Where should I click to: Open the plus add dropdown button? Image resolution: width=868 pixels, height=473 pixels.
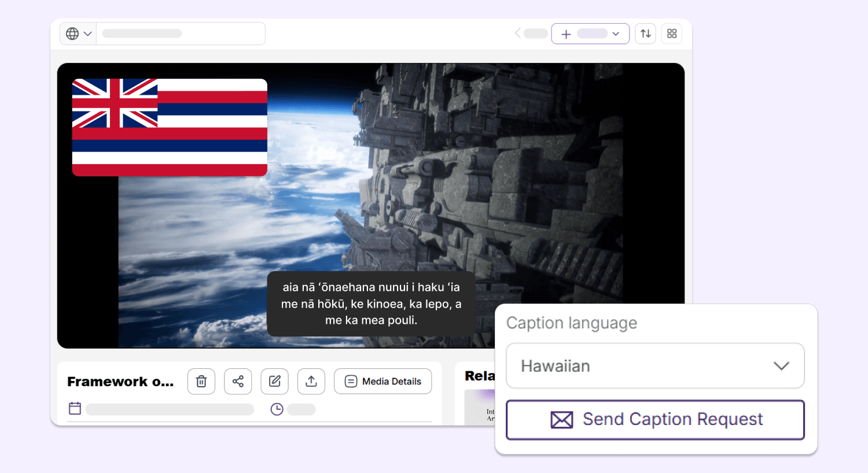pyautogui.click(x=590, y=34)
